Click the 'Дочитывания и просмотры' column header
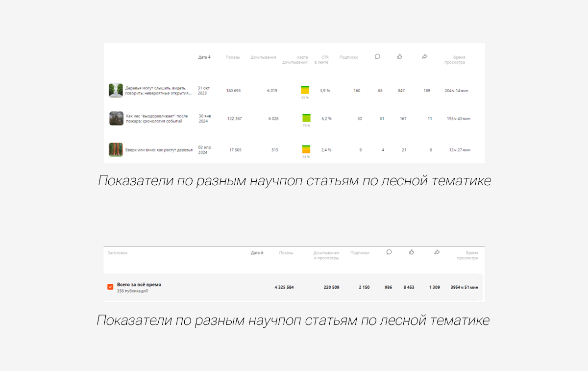Screen dimensions: 588x371 [326, 255]
